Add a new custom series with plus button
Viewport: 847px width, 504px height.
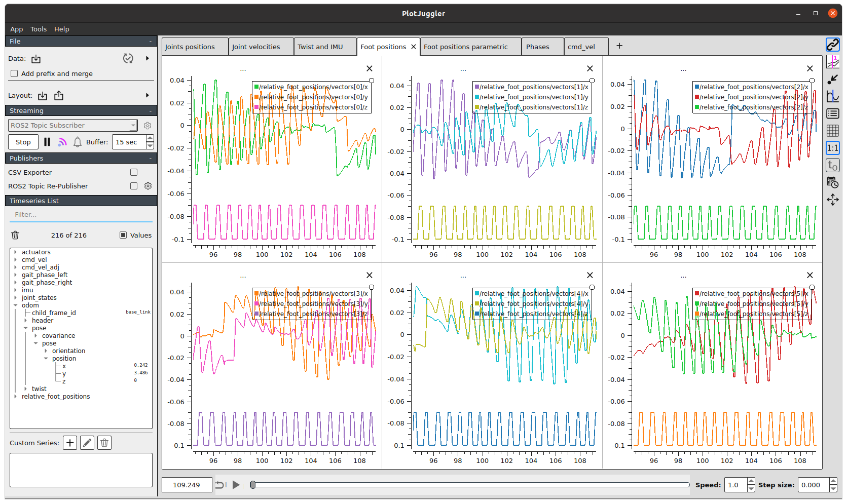tap(70, 443)
